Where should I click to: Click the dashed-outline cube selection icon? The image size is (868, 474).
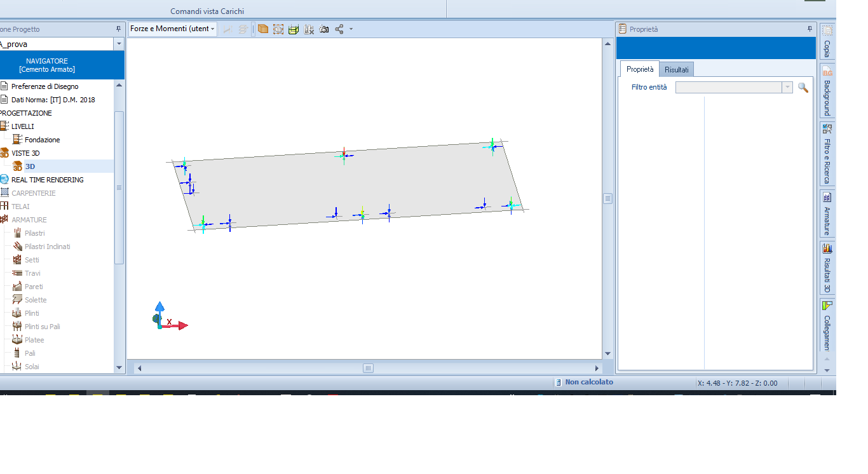coord(278,29)
